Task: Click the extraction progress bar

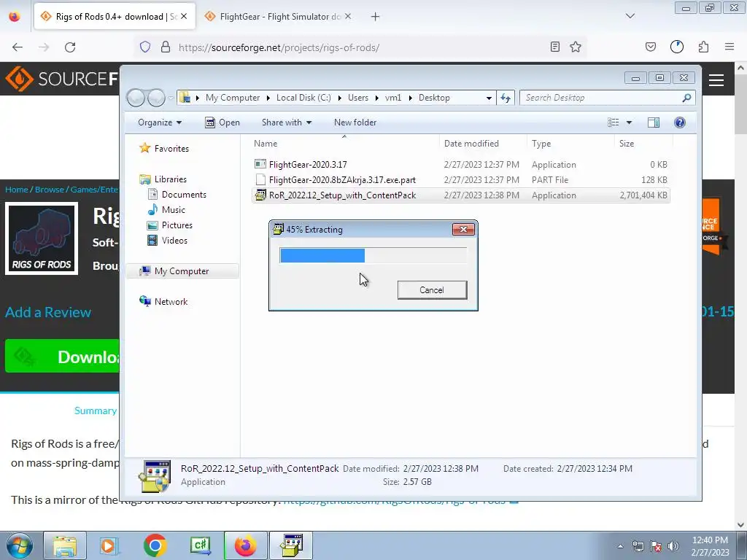Action: (x=373, y=255)
